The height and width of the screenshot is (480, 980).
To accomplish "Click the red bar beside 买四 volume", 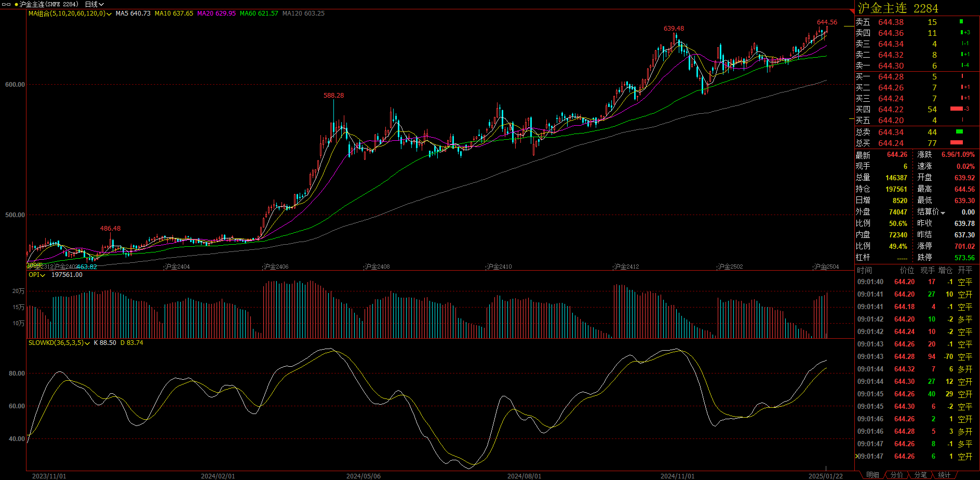I will pyautogui.click(x=956, y=109).
